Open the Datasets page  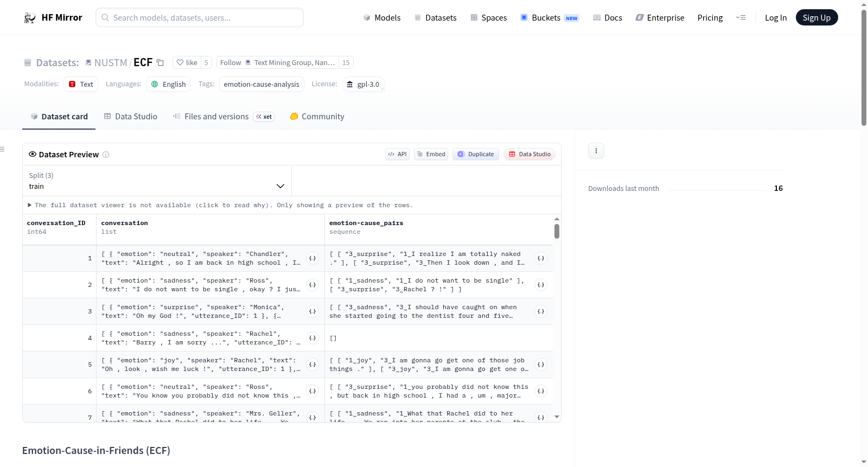436,17
